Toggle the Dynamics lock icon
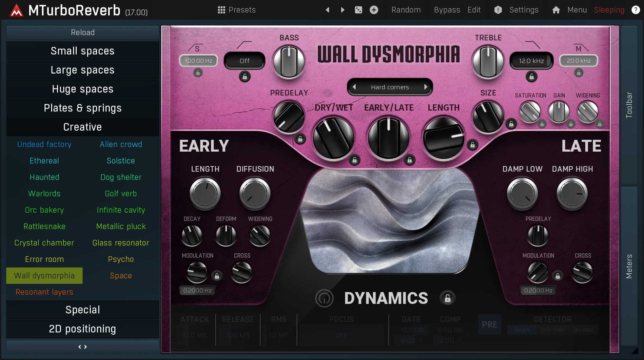644x360 pixels. tap(447, 298)
